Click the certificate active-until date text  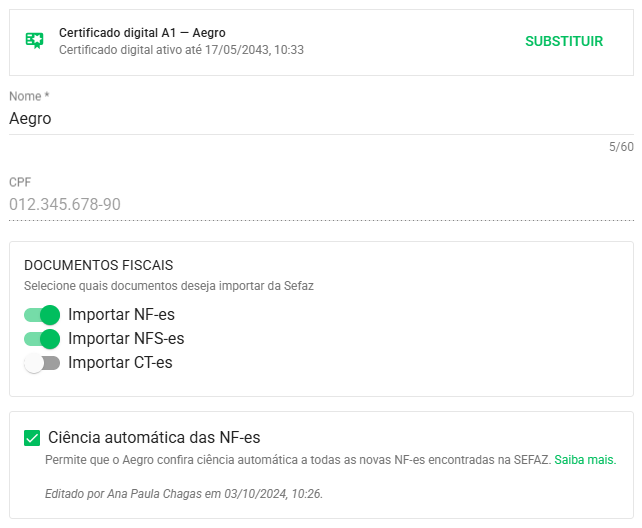pos(181,50)
